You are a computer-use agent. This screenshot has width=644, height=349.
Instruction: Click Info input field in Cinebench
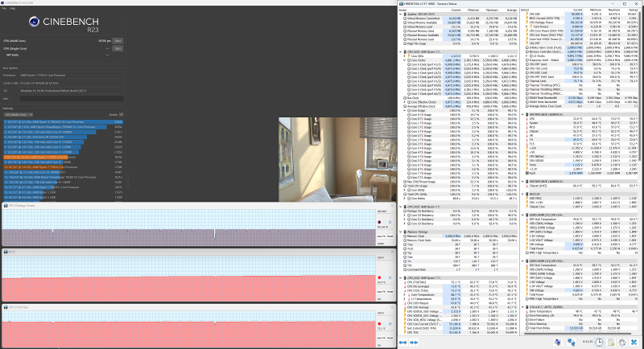(x=72, y=98)
